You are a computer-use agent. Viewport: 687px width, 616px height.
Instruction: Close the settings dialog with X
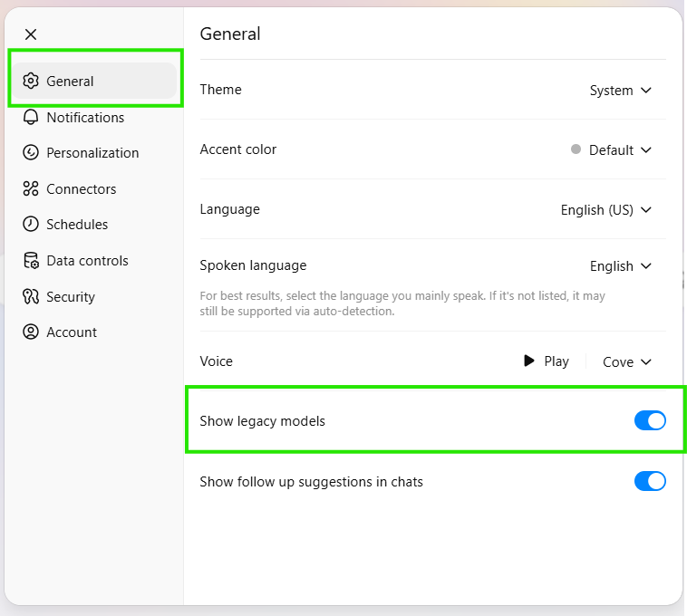[31, 34]
